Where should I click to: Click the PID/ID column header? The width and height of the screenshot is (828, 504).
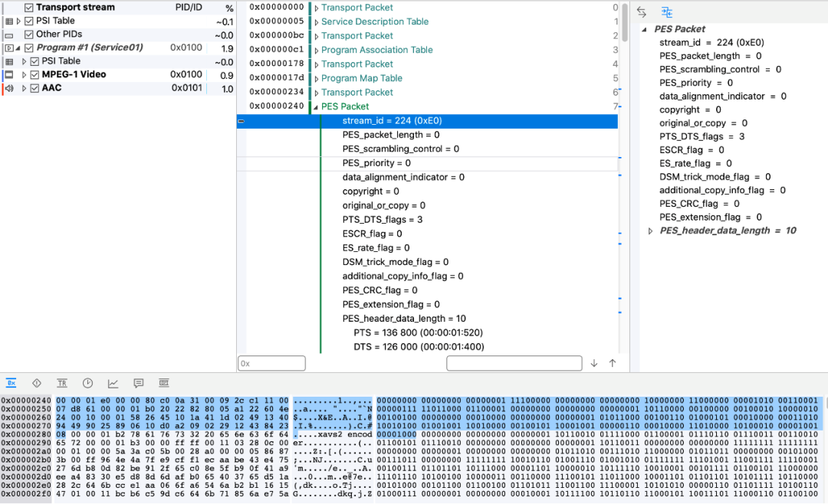coord(189,8)
